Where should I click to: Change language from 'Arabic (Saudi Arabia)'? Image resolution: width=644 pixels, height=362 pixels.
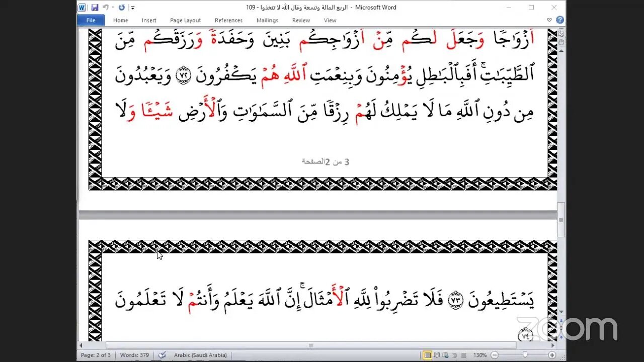point(200,355)
